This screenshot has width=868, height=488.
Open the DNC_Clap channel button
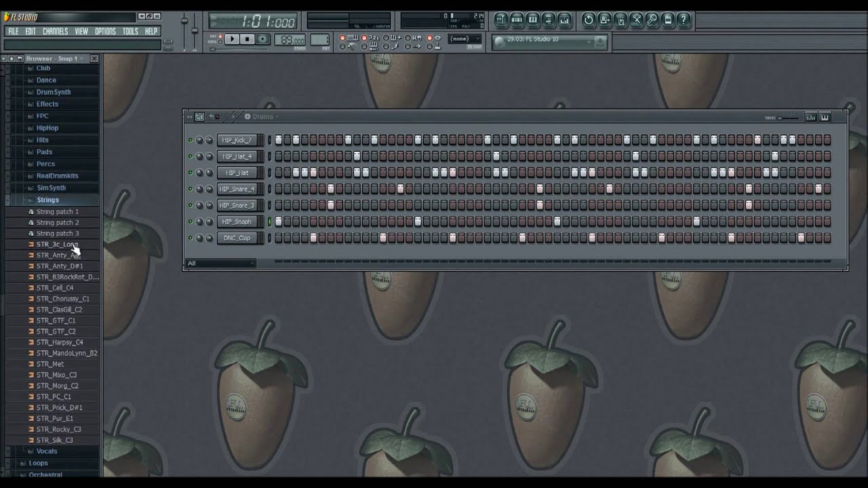pos(237,238)
